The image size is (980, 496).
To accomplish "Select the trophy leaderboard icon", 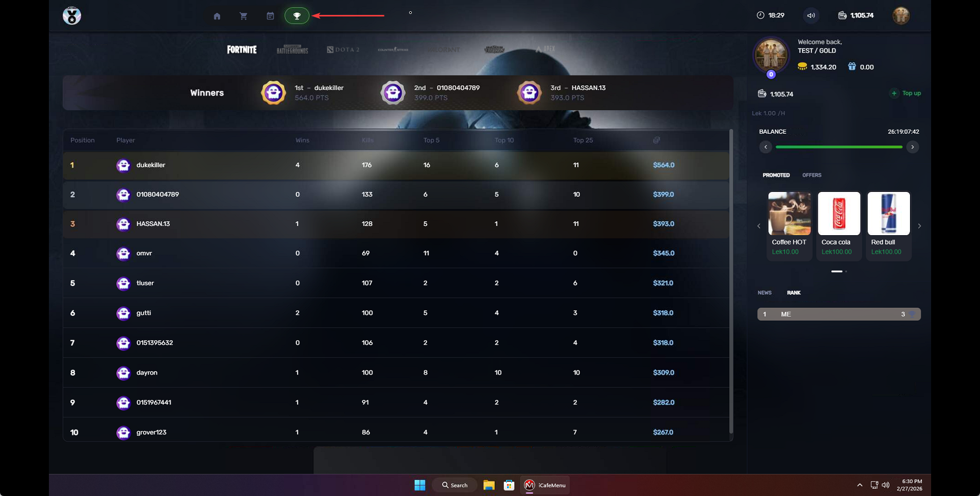I will 297,16.
